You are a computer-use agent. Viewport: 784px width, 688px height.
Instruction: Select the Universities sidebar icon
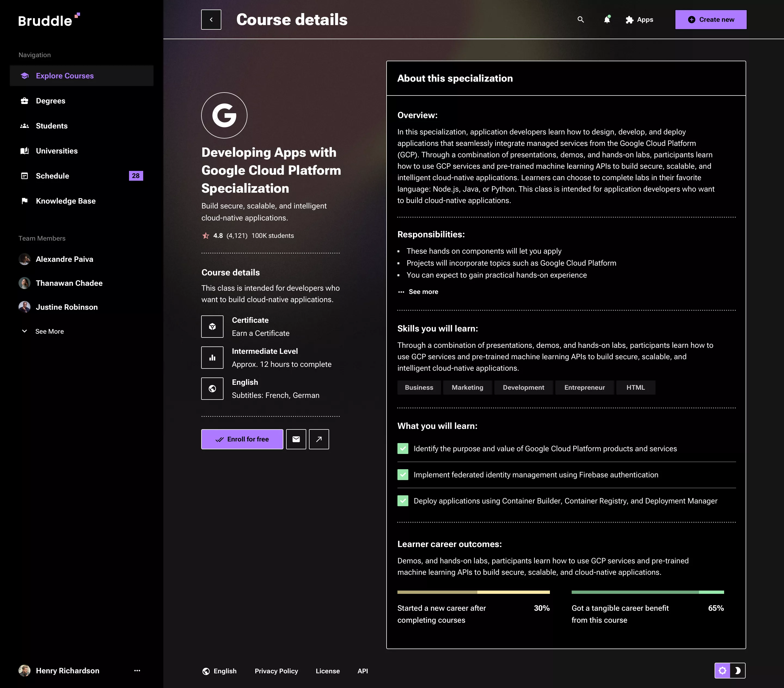pyautogui.click(x=24, y=151)
